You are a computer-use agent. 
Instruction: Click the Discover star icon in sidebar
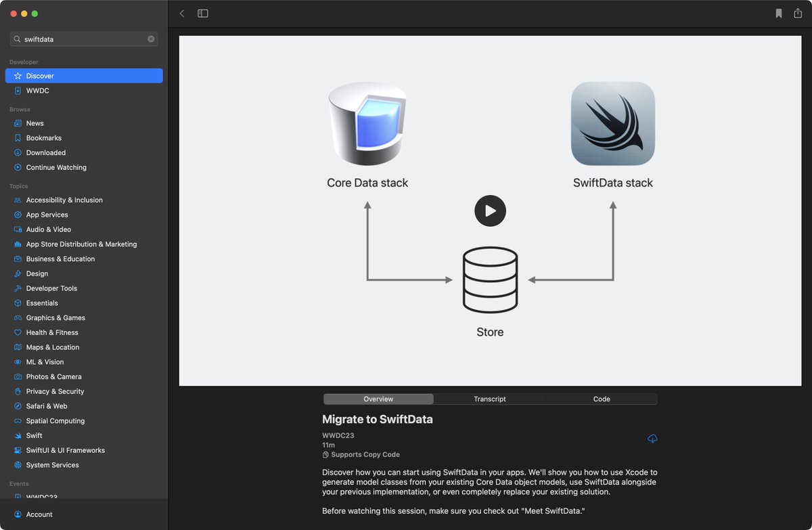pos(18,76)
